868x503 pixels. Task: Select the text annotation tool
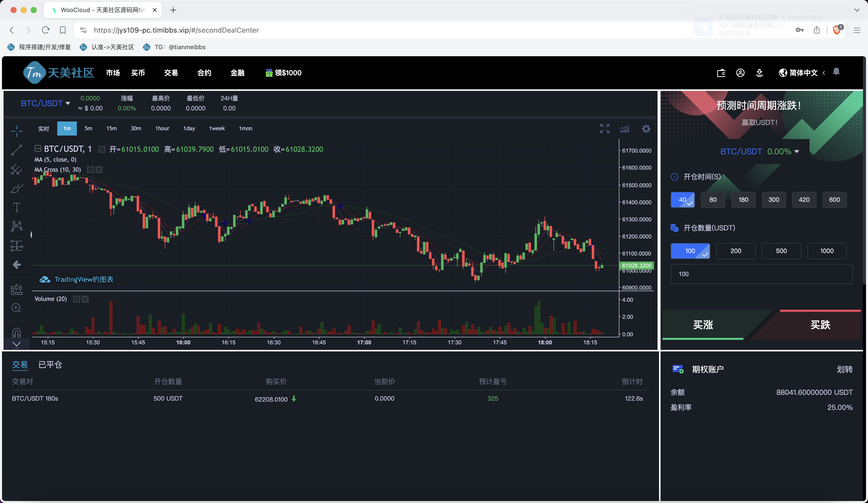click(17, 207)
